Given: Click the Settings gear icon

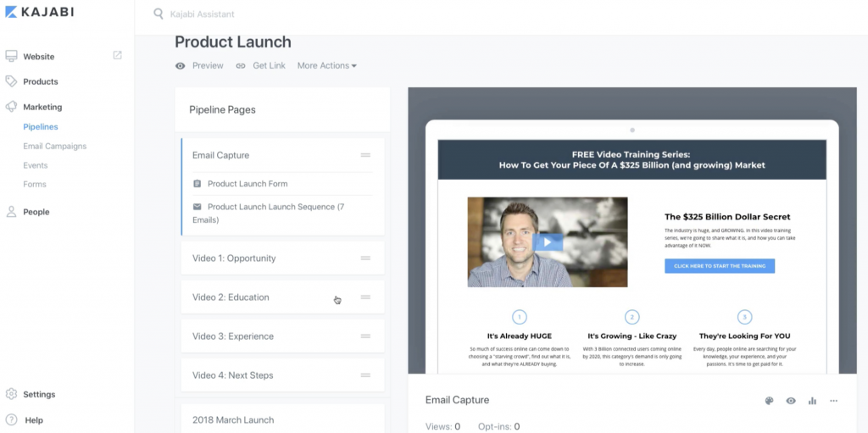Looking at the screenshot, I should point(11,394).
